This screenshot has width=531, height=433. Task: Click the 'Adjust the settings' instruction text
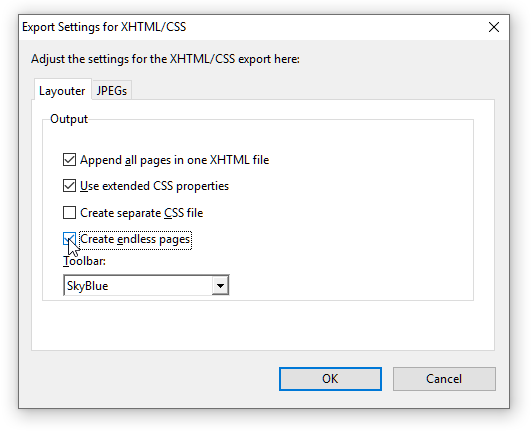coord(165,59)
